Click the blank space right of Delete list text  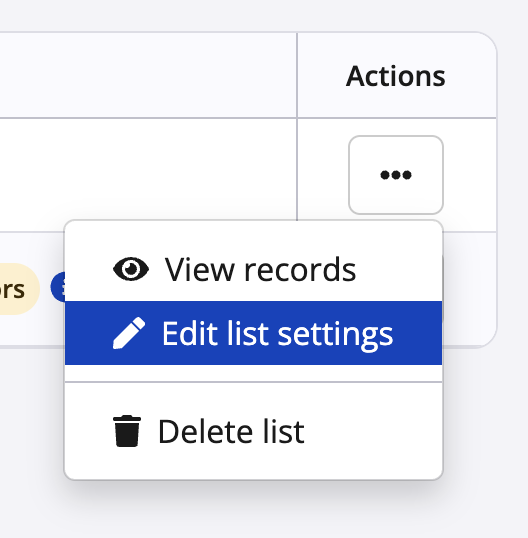[x=372, y=431]
